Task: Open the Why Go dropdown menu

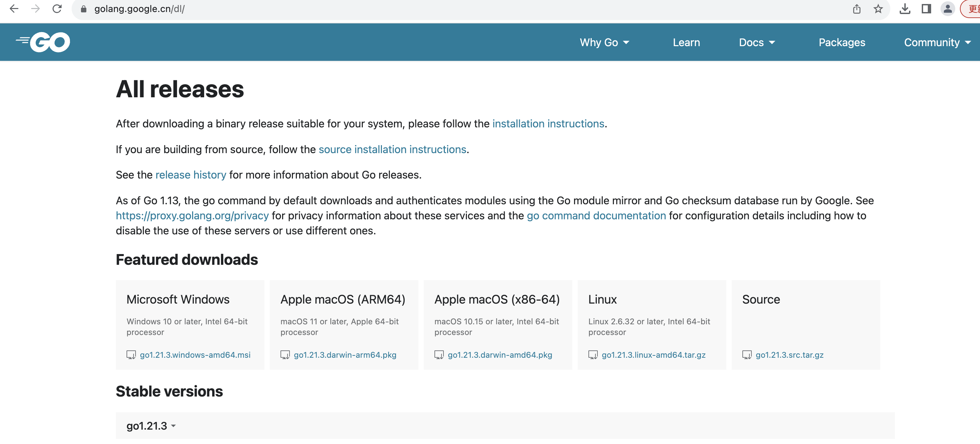Action: pyautogui.click(x=604, y=42)
